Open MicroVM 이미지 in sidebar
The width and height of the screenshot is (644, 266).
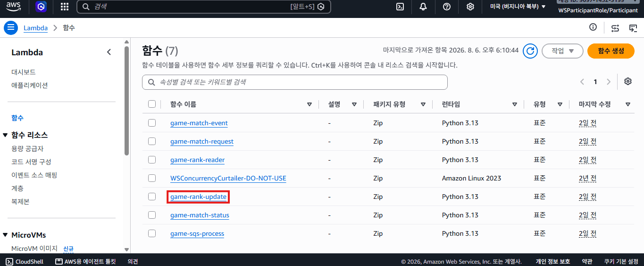pyautogui.click(x=34, y=249)
